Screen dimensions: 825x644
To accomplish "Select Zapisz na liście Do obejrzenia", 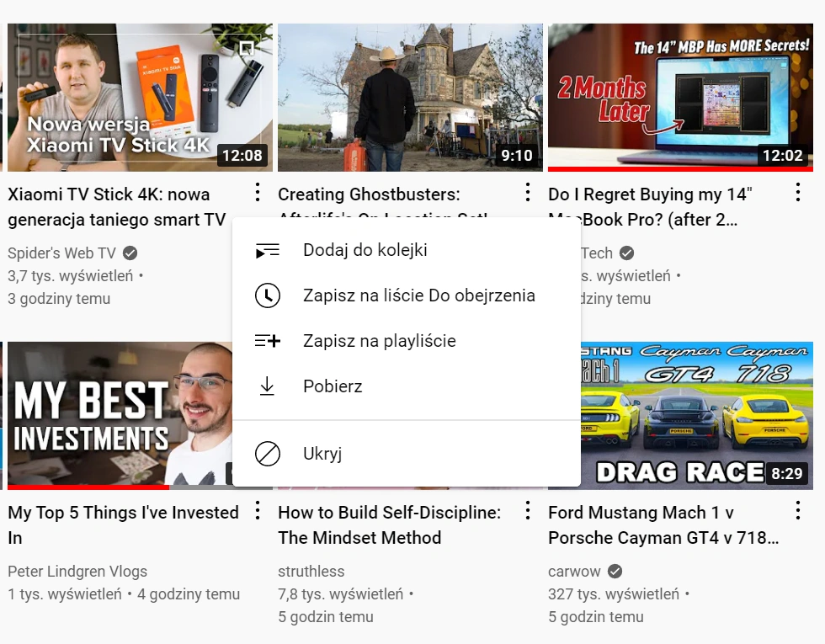I will (407, 295).
